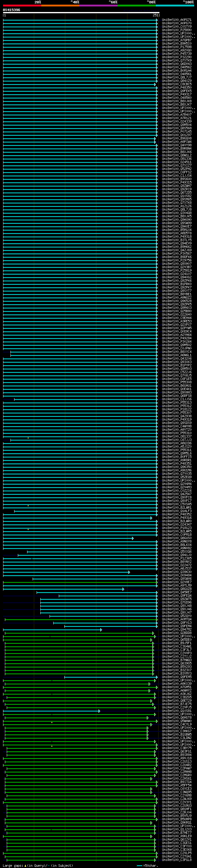Select hit label UniRef100_B7HWQ3
Viewport: 197px width, 868px height.
coord(176,660)
